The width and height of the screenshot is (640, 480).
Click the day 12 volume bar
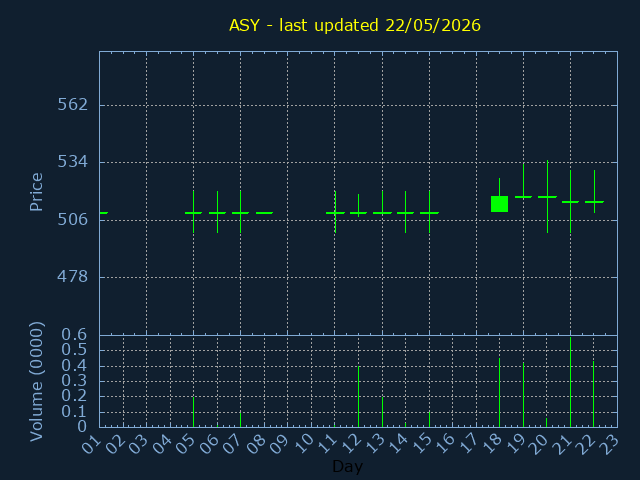click(358, 397)
